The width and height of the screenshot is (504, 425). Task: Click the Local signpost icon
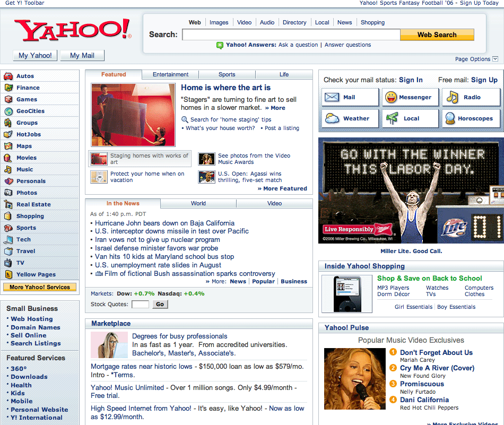click(392, 118)
